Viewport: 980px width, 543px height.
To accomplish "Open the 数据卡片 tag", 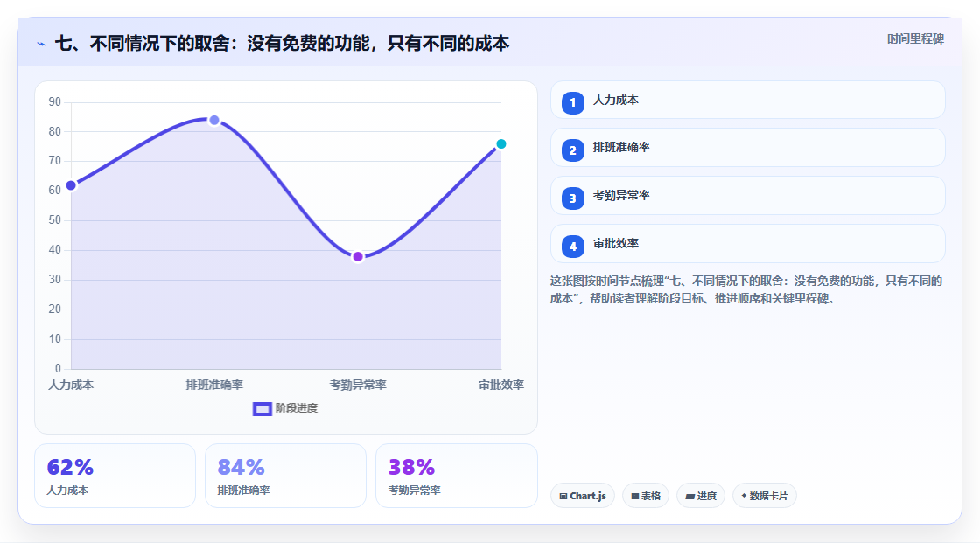I will [x=765, y=496].
